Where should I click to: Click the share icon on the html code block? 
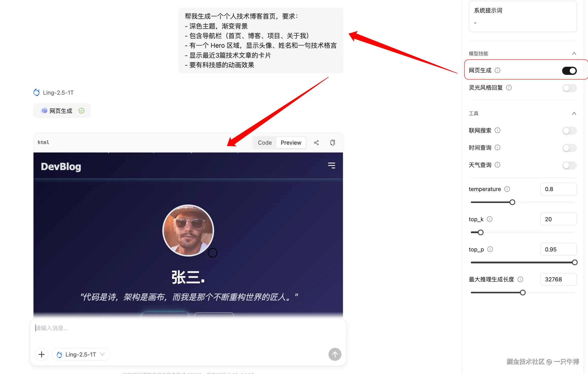click(316, 142)
